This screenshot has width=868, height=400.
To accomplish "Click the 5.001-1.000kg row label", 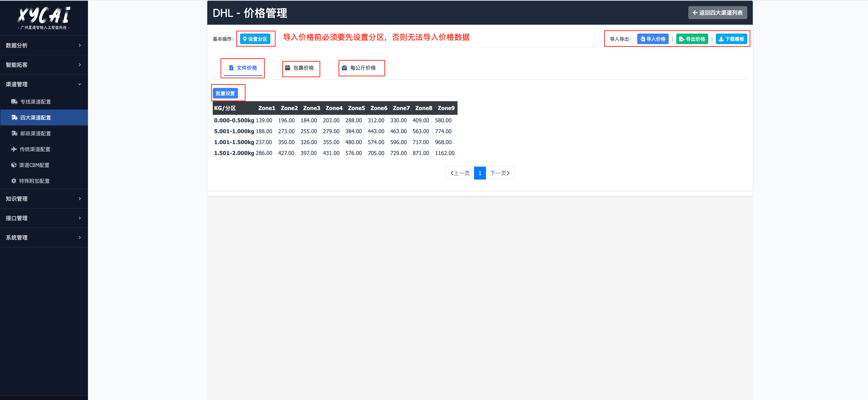I will (x=234, y=131).
